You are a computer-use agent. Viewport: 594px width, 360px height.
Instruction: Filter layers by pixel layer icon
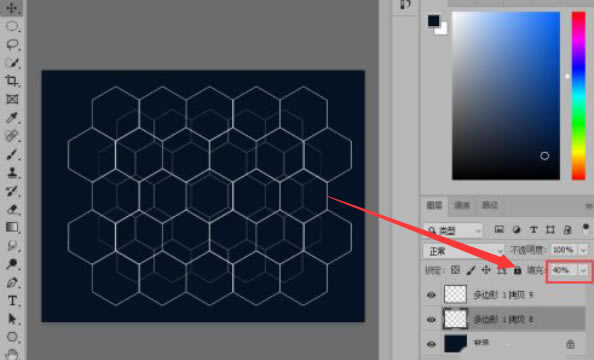[x=499, y=229]
